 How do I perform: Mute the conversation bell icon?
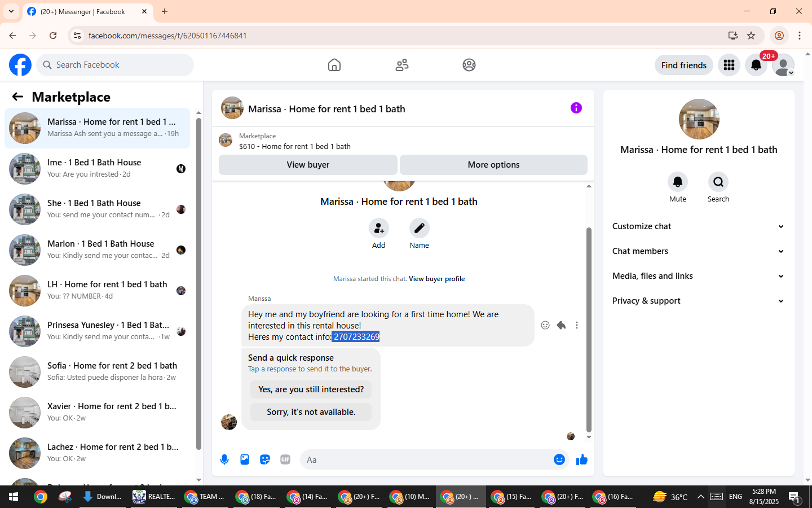678,182
